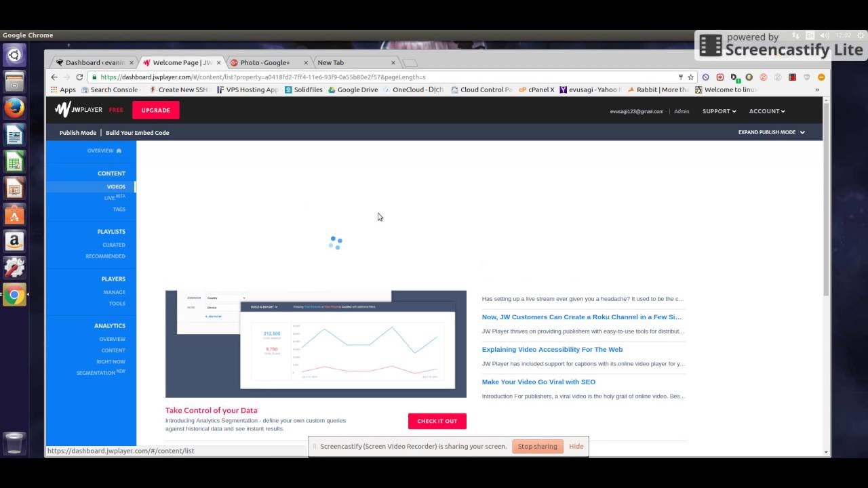This screenshot has height=488, width=868.
Task: Click the account email address
Action: click(x=637, y=111)
